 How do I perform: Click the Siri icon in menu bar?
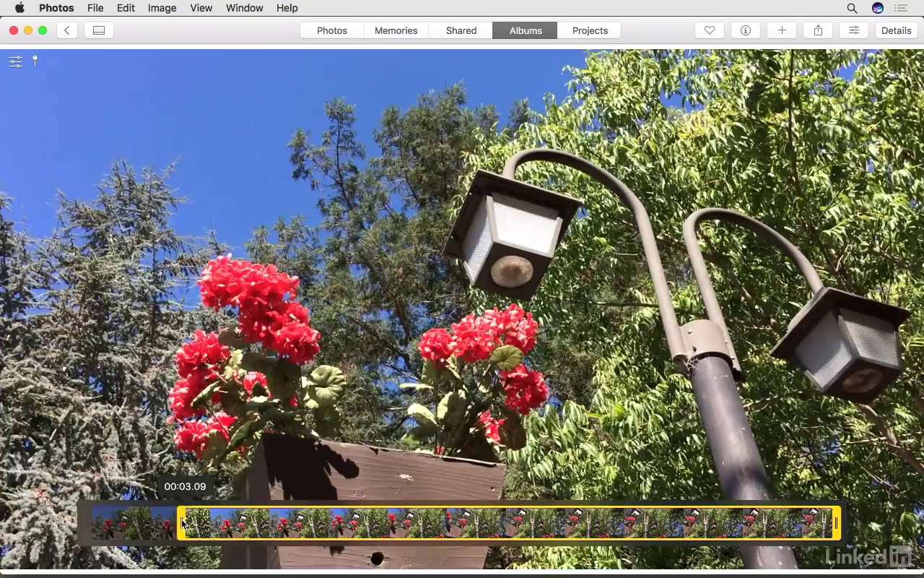pos(878,8)
